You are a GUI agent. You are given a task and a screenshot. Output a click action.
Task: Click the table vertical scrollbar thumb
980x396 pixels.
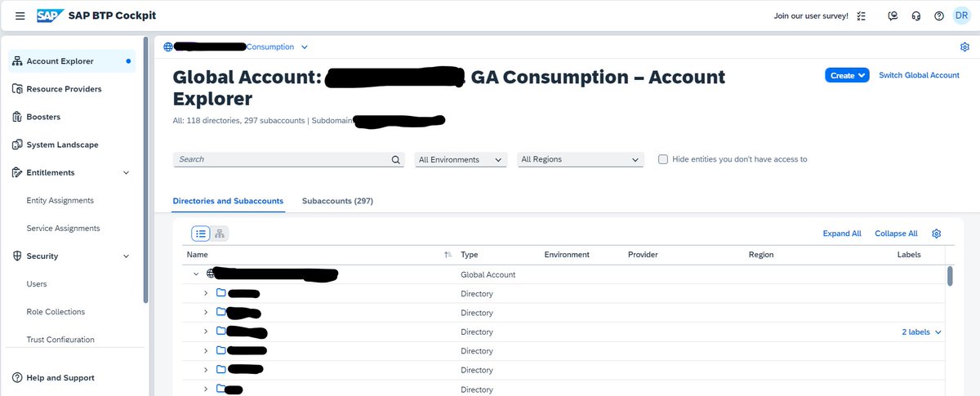click(x=950, y=276)
